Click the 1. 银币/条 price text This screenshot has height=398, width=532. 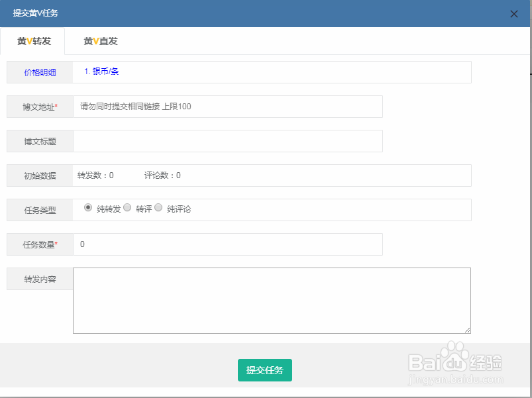coord(101,72)
